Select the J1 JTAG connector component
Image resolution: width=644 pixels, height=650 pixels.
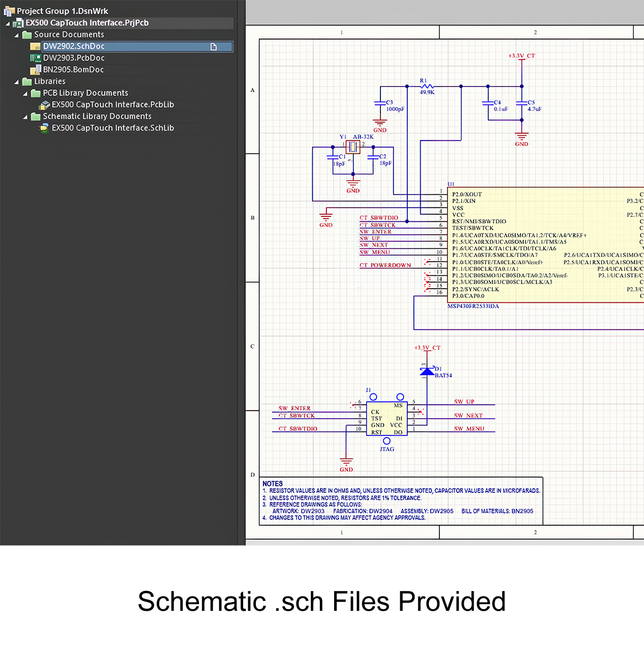(x=387, y=419)
